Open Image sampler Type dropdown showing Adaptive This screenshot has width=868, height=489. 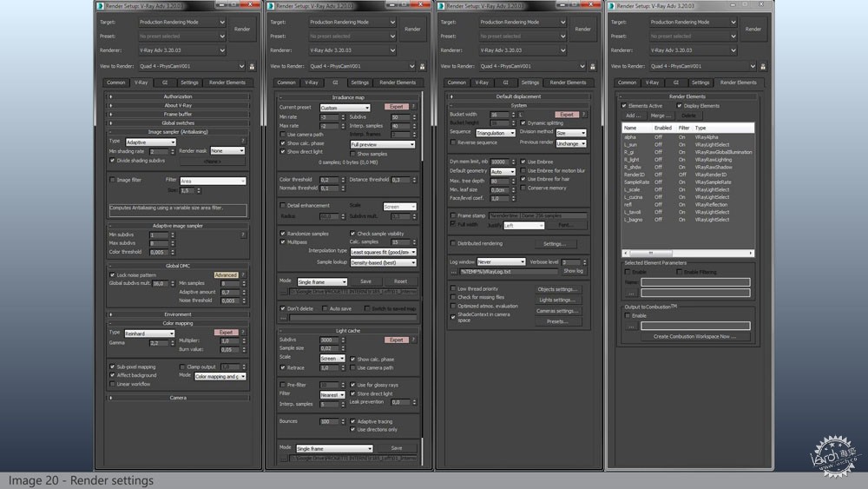[150, 142]
